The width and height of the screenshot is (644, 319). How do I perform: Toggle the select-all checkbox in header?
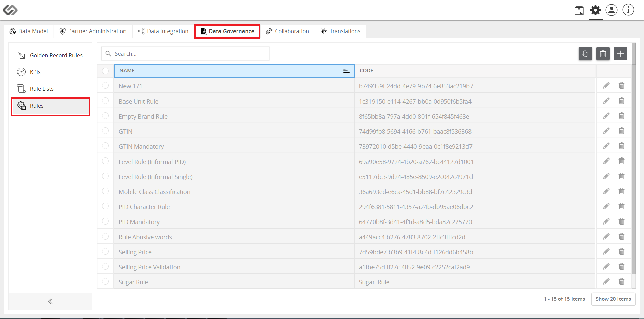[105, 71]
